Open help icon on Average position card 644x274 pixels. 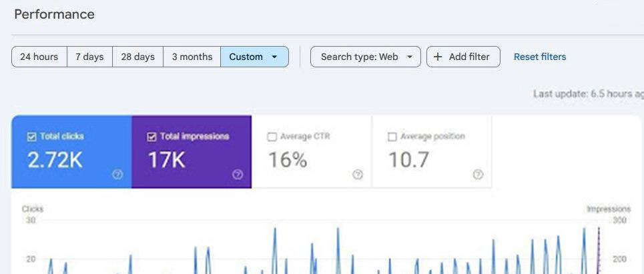click(478, 175)
